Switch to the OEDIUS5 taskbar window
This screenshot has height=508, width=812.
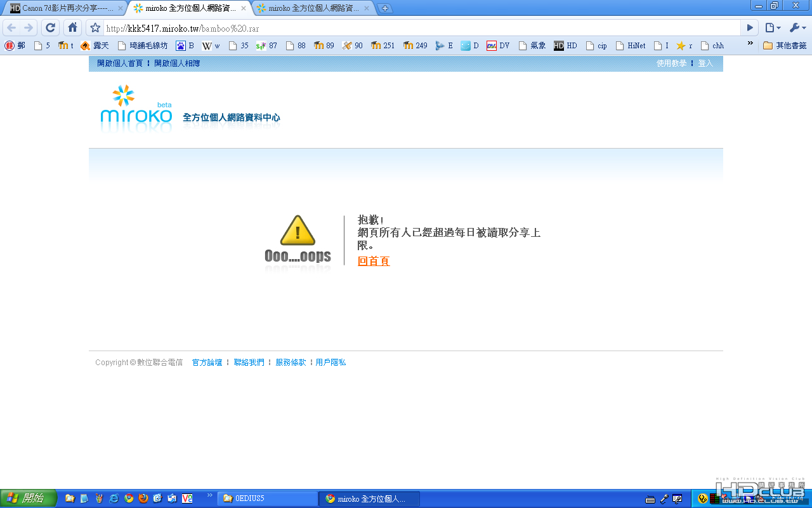(268, 498)
